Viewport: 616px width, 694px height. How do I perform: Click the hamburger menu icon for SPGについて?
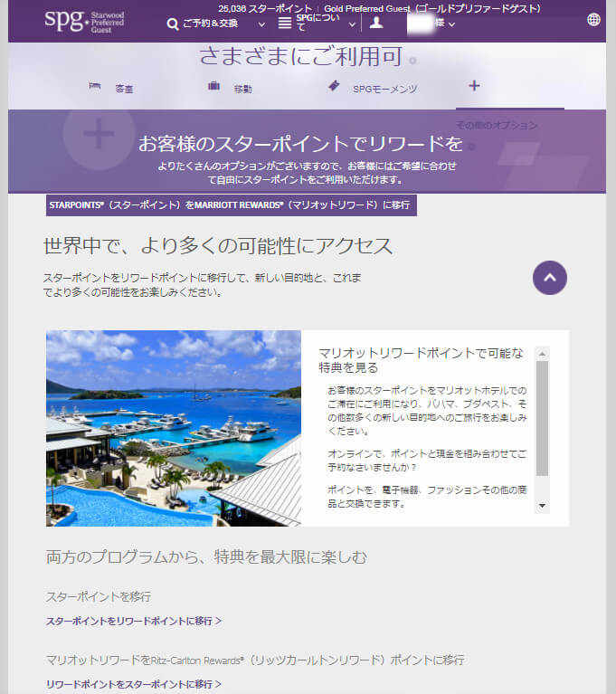[x=285, y=24]
